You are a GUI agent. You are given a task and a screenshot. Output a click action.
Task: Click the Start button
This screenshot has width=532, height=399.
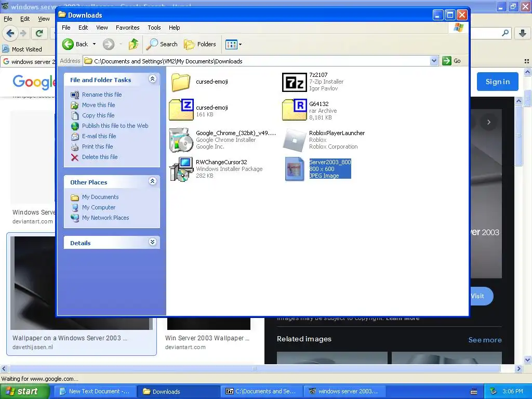pyautogui.click(x=24, y=392)
